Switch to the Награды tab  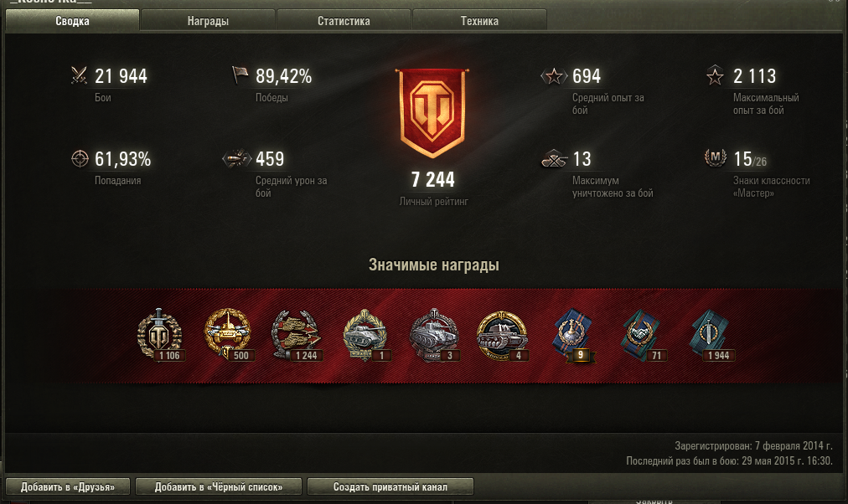[x=208, y=21]
